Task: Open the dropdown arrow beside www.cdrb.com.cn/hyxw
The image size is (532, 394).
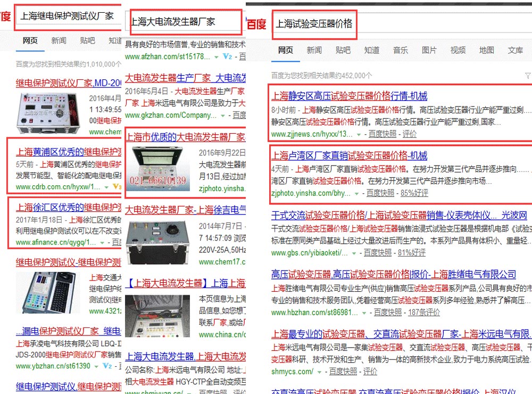Action: (x=106, y=187)
